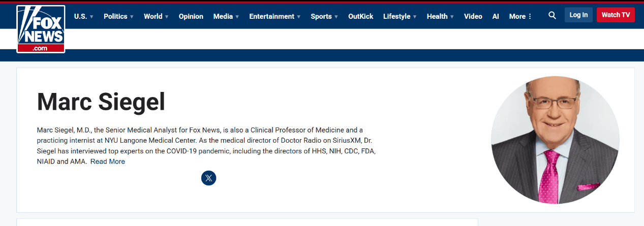Click the Log In button
644x226 pixels.
pos(578,15)
